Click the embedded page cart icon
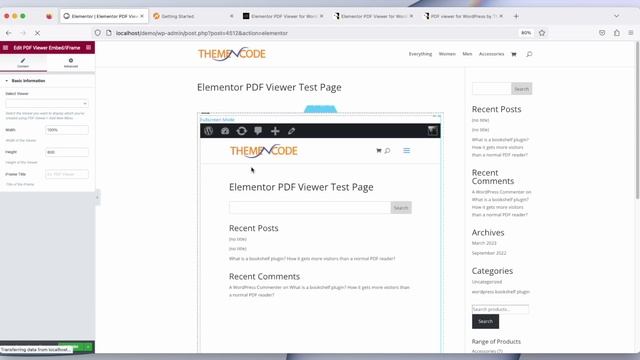This screenshot has width=640, height=360. pos(378,151)
